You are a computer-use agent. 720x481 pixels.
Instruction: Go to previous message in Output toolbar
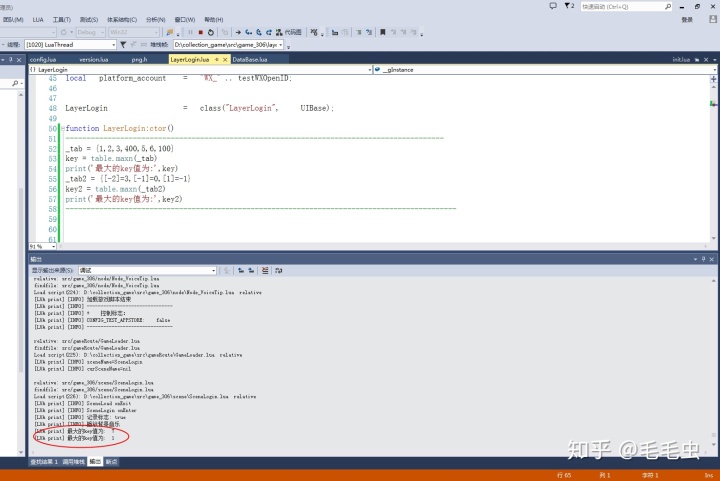[241, 270]
